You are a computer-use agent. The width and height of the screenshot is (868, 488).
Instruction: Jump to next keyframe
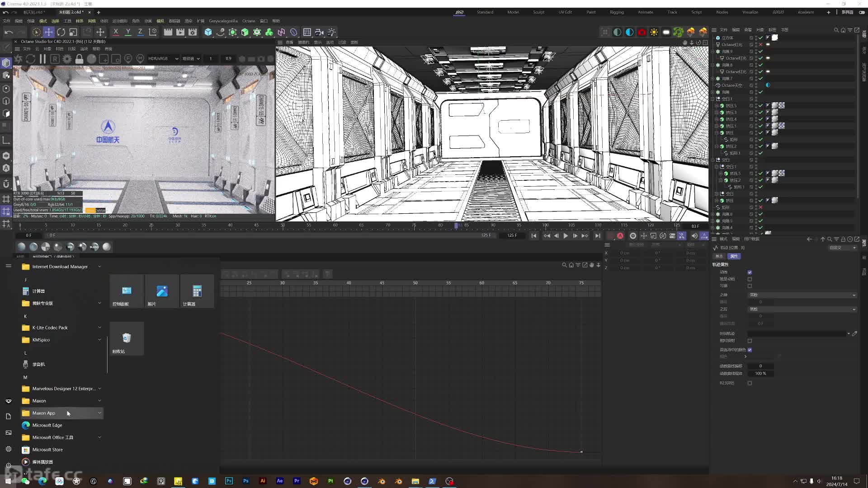pyautogui.click(x=585, y=236)
